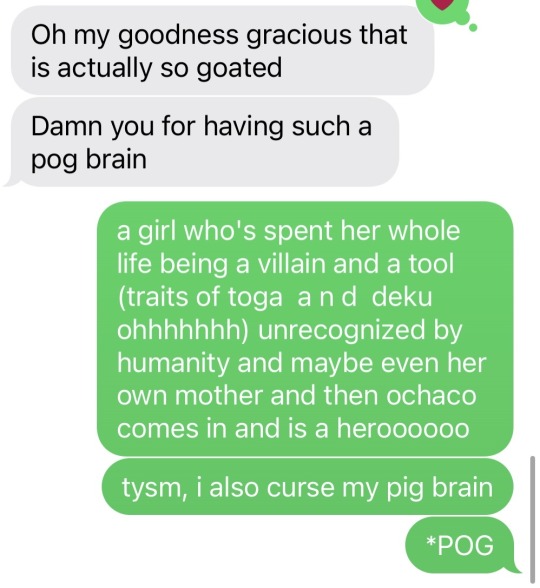Click the word 'ochaco' in green message
The height and width of the screenshot is (588, 540).
(431, 395)
